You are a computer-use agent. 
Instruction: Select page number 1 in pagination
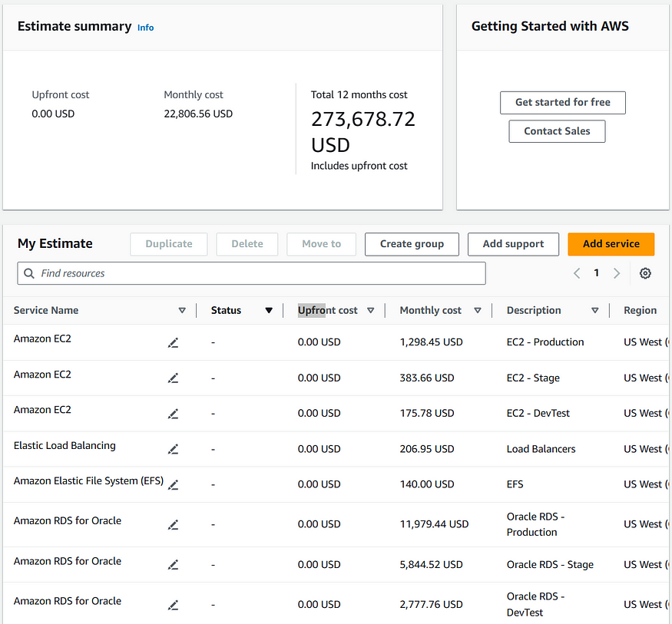coord(596,272)
